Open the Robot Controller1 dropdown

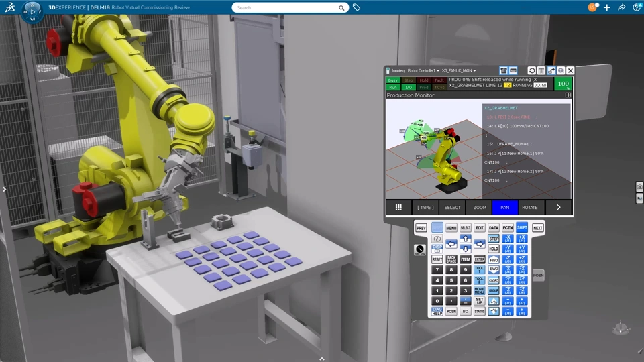[423, 70]
